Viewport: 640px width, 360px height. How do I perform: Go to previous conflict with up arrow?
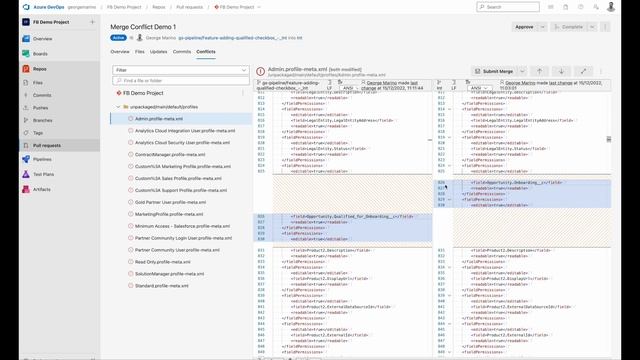point(539,71)
